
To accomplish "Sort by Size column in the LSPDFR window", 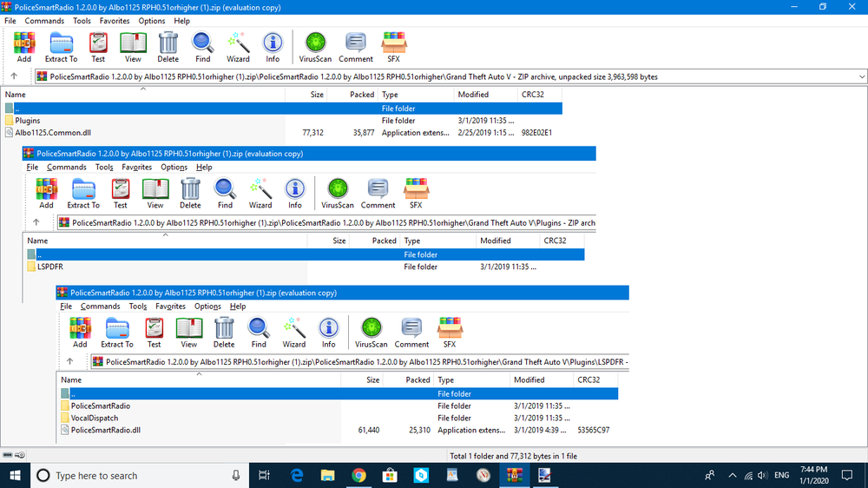I will tap(362, 379).
